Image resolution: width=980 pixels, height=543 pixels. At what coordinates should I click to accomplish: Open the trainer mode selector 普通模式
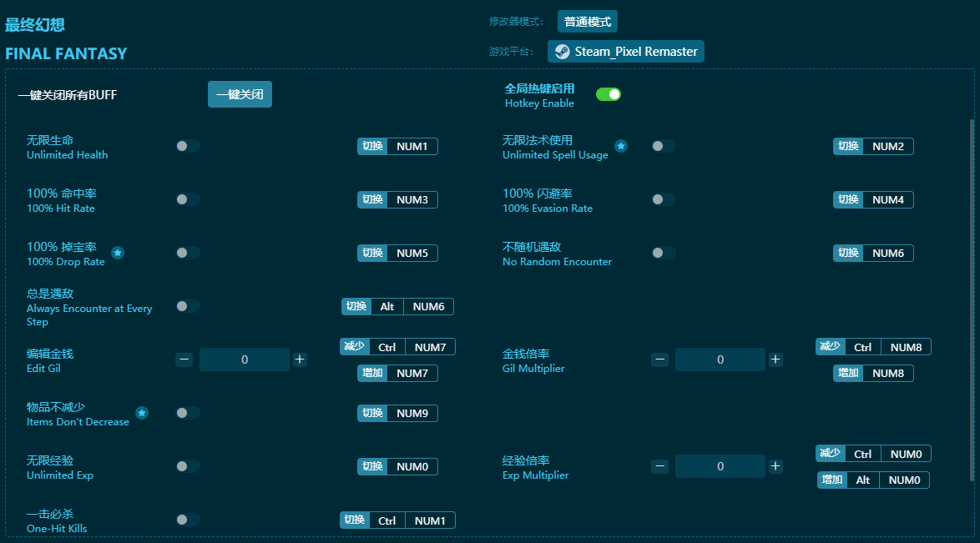click(x=587, y=22)
